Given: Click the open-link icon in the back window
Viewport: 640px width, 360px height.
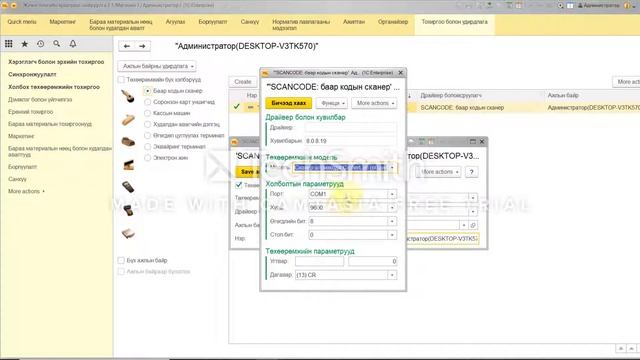Looking at the screenshot, I should 473,225.
